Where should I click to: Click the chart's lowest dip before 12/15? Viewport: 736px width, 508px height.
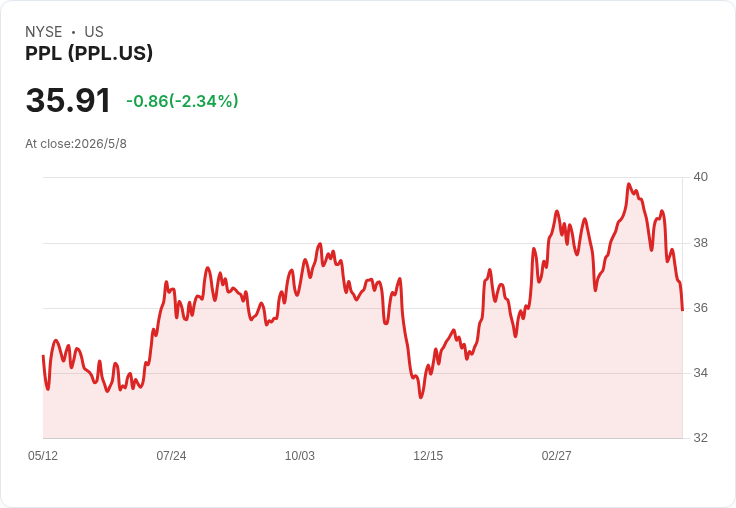pyautogui.click(x=421, y=397)
